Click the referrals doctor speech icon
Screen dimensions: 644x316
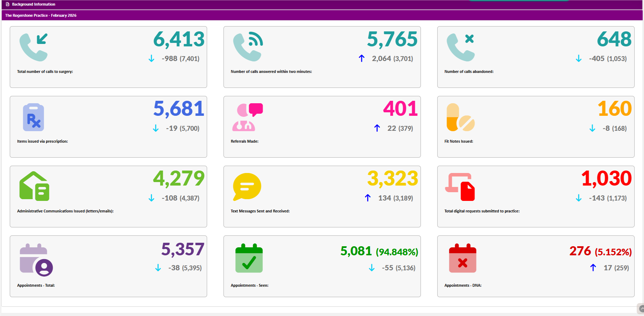(248, 117)
